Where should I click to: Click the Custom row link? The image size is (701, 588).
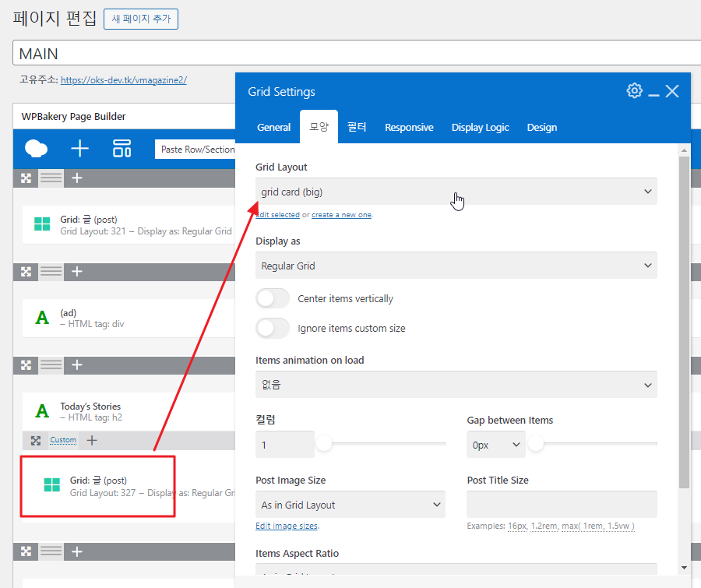coord(63,440)
